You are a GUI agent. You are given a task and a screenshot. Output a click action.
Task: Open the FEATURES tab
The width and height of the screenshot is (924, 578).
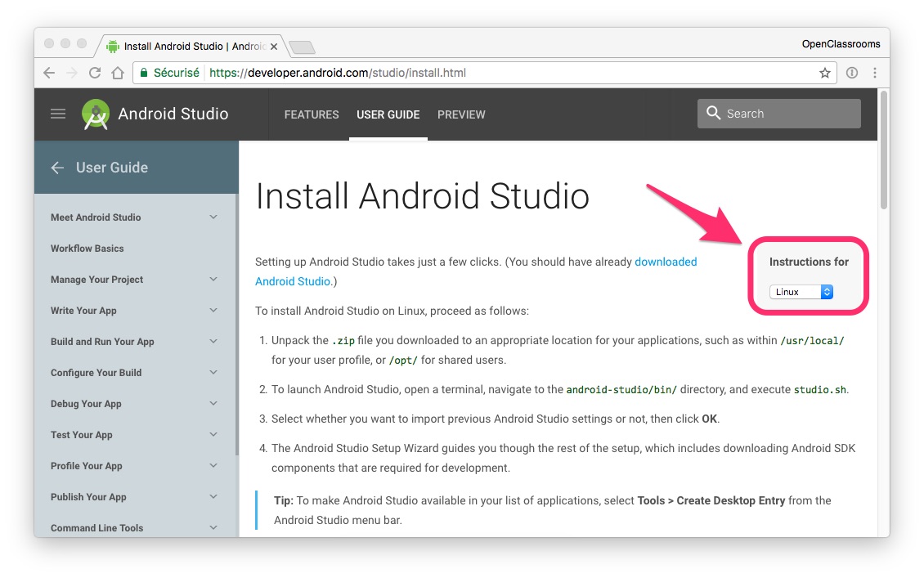pyautogui.click(x=312, y=114)
